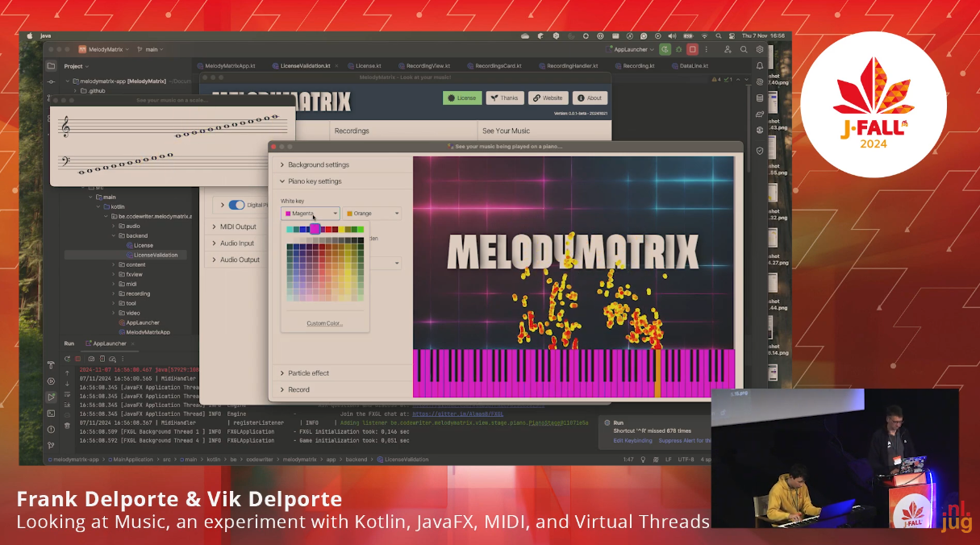Open the Run tool window icon in left sidebar

click(52, 397)
